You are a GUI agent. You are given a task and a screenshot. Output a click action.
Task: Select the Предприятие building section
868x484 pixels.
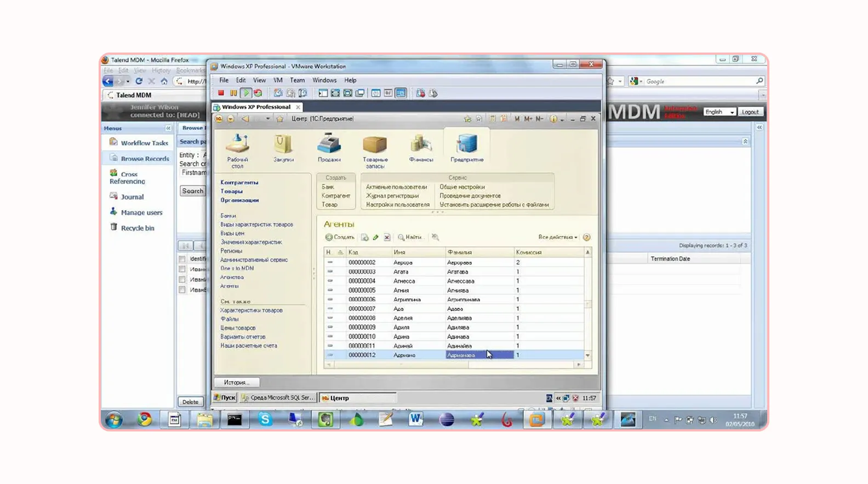[467, 145]
